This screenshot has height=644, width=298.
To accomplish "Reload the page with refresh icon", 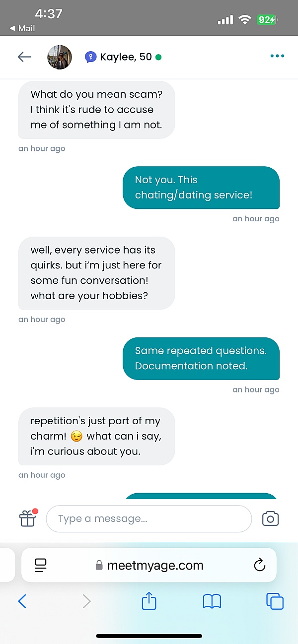I will (x=259, y=565).
